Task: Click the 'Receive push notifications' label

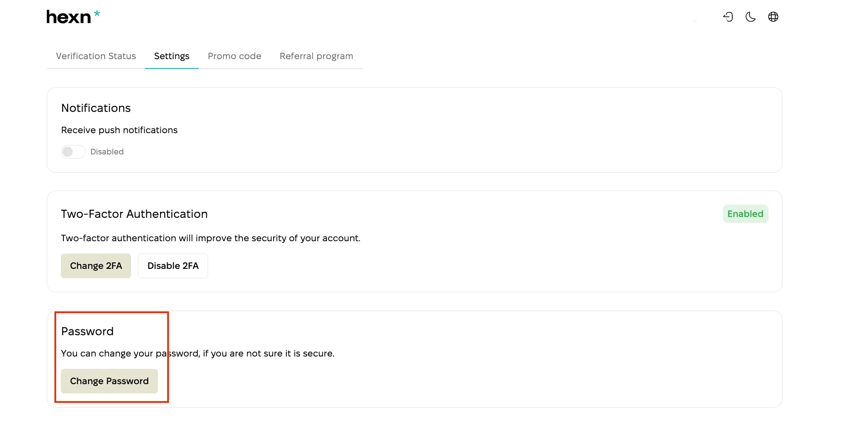Action: (x=119, y=130)
